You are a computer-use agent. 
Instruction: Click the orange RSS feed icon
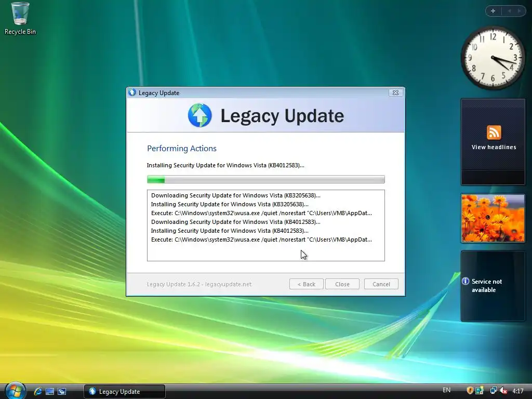[x=494, y=132]
